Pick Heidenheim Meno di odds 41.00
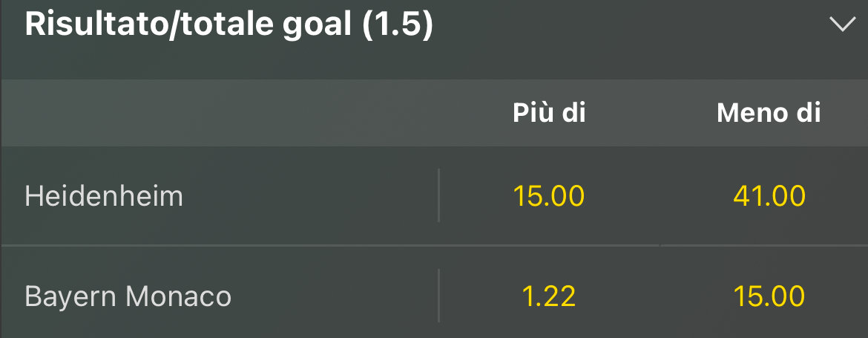 click(x=769, y=196)
